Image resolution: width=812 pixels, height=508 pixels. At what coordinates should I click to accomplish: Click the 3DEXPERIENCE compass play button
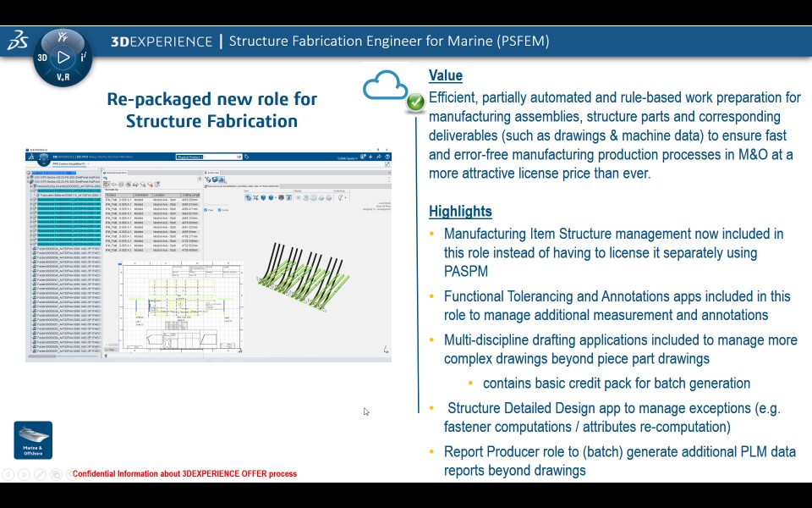pyautogui.click(x=63, y=57)
